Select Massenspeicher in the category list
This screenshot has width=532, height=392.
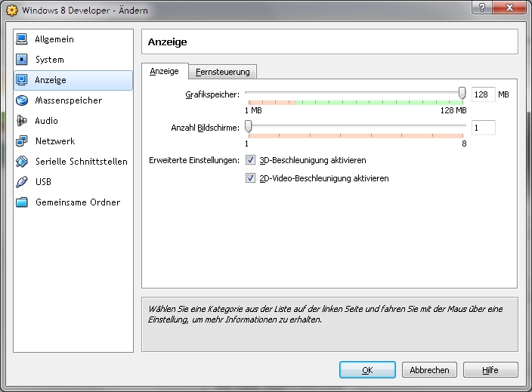pyautogui.click(x=73, y=100)
